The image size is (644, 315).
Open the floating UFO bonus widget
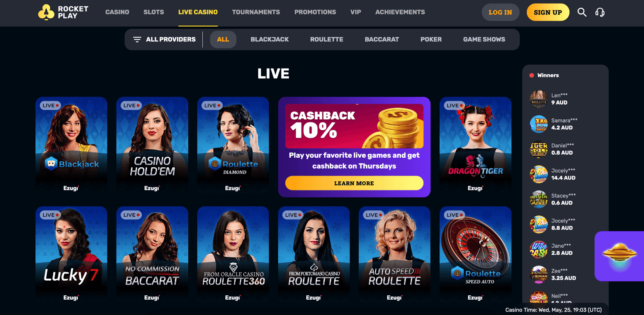619,256
